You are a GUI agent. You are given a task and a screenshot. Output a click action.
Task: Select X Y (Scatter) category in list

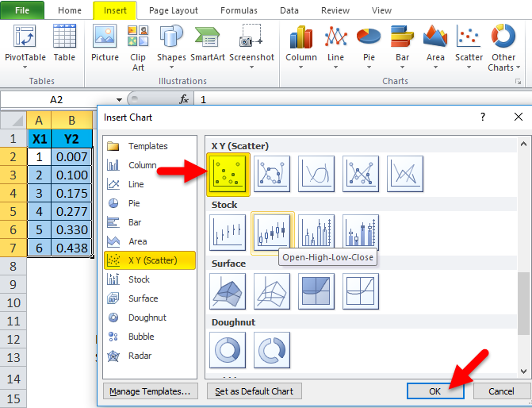tap(150, 260)
